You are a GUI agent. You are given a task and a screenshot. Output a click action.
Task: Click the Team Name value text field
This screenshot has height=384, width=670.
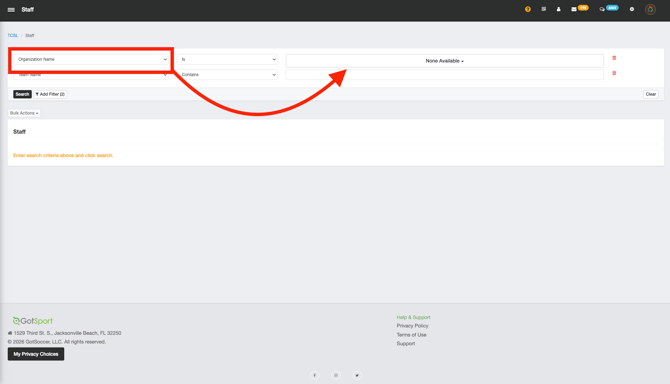point(444,75)
